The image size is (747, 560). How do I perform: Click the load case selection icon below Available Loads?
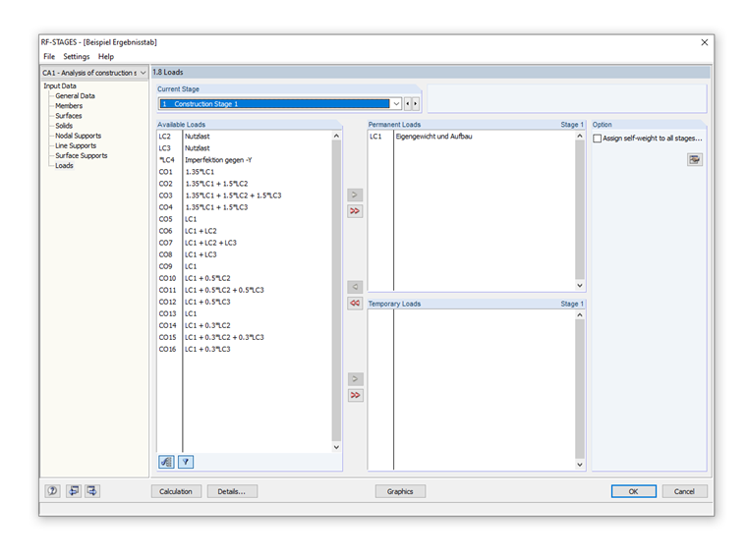click(x=166, y=462)
